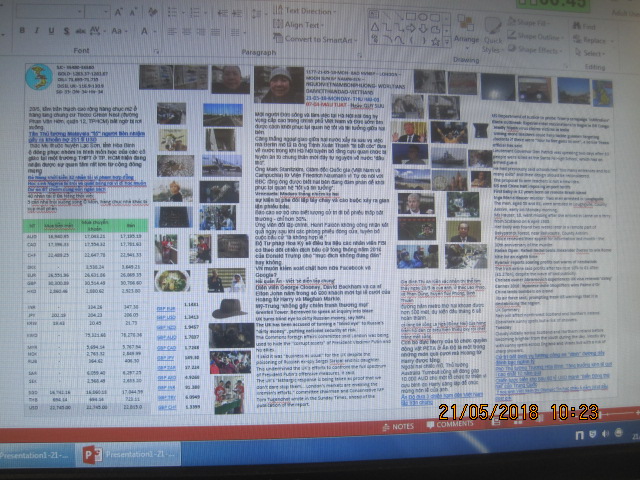Toggle Bold formatting in the Font group
The width and height of the screenshot is (640, 480).
pos(23,30)
